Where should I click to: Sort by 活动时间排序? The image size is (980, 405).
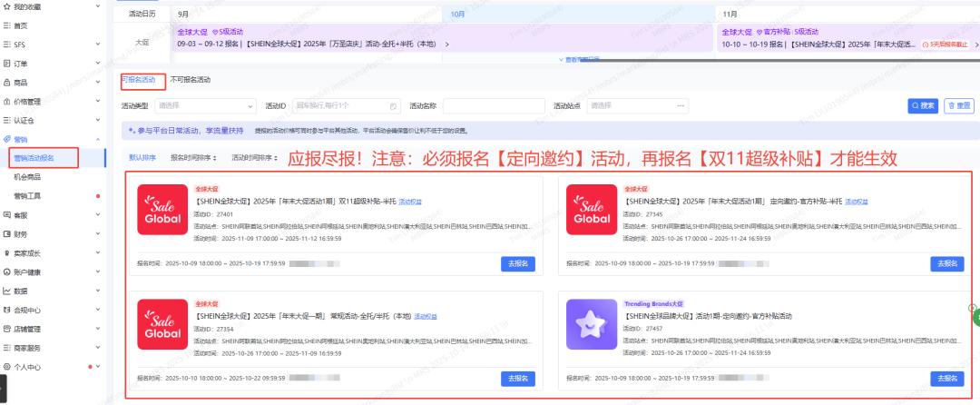pos(254,158)
